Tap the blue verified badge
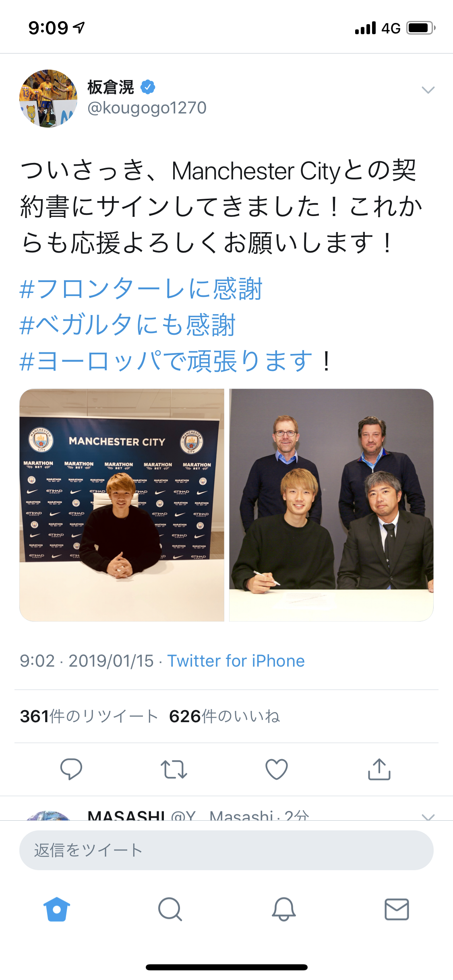The height and width of the screenshot is (980, 453). click(x=148, y=87)
